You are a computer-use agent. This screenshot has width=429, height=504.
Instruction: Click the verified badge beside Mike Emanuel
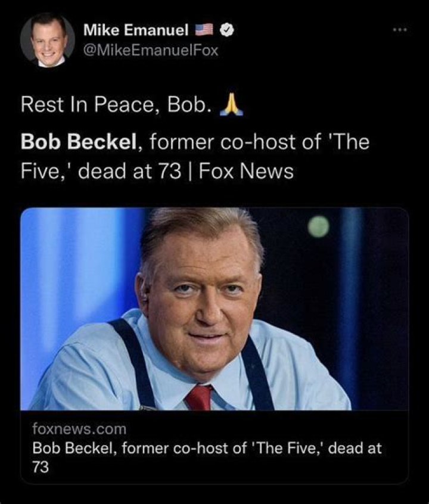[x=226, y=30]
